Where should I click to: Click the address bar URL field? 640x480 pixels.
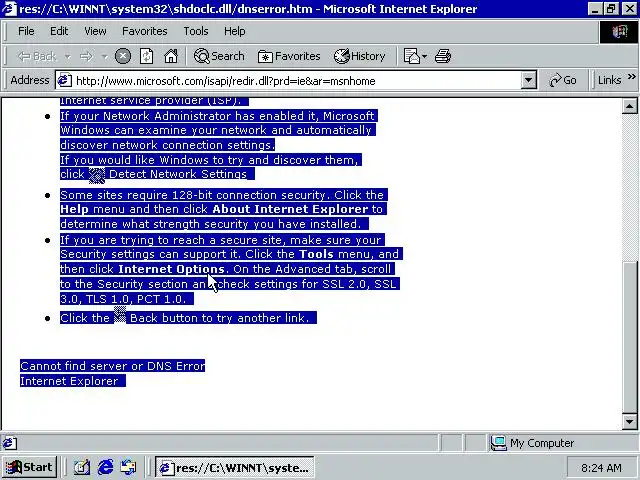[297, 81]
